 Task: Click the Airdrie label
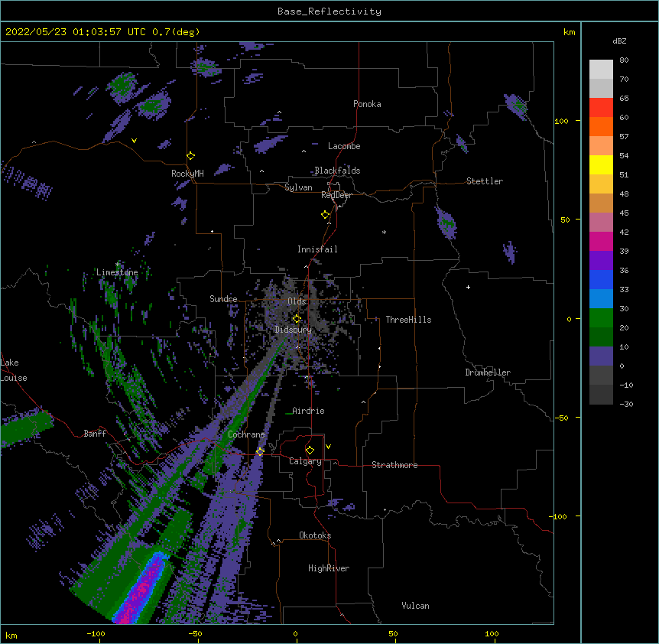click(308, 411)
